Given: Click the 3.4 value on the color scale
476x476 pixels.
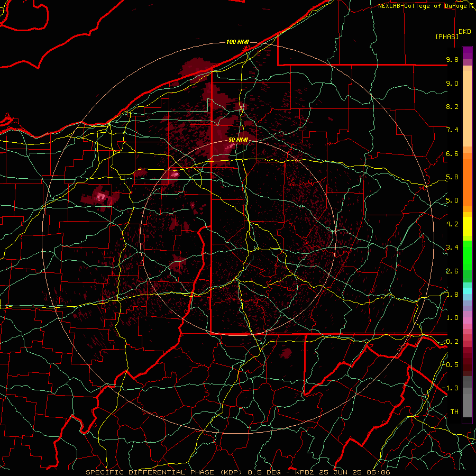Looking at the screenshot, I should coord(452,248).
